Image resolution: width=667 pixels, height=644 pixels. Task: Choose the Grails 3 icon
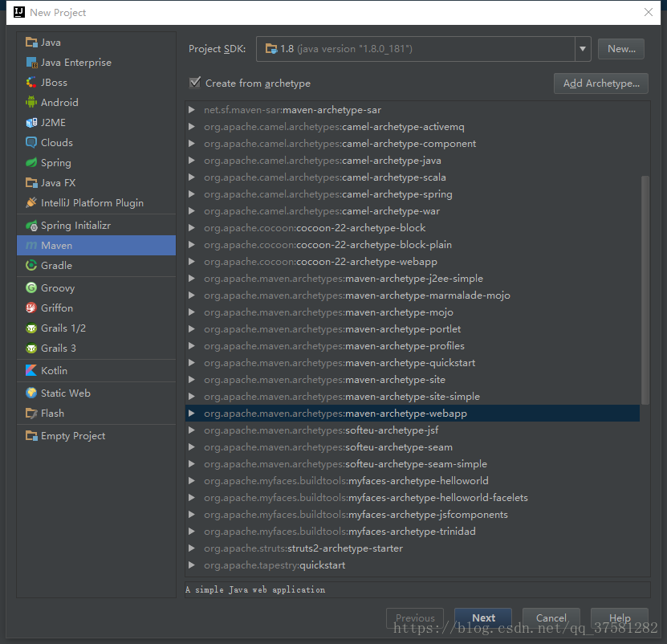tap(31, 348)
